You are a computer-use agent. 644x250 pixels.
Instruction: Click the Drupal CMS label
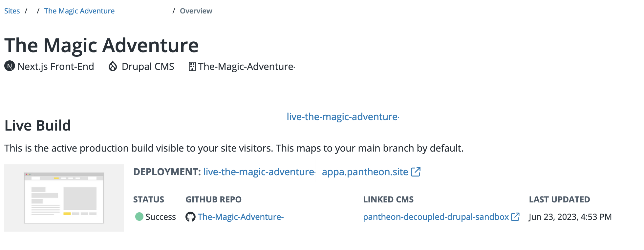coord(148,67)
